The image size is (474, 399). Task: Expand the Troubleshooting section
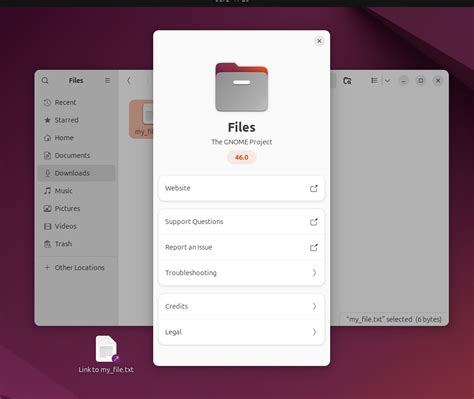click(x=241, y=273)
